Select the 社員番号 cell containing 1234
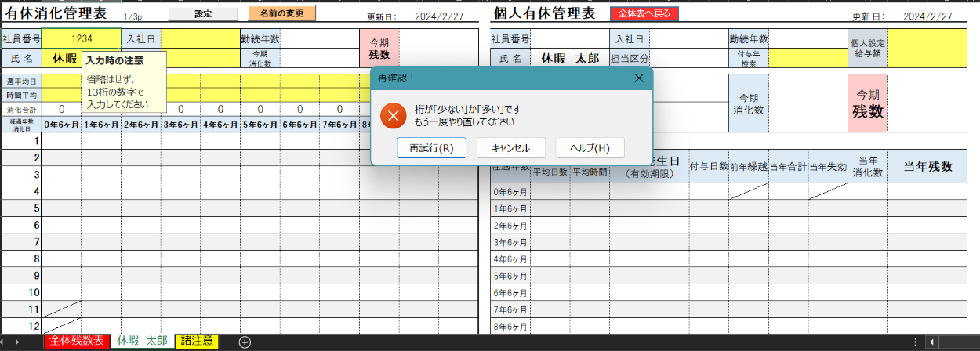The width and height of the screenshot is (980, 351). (82, 38)
